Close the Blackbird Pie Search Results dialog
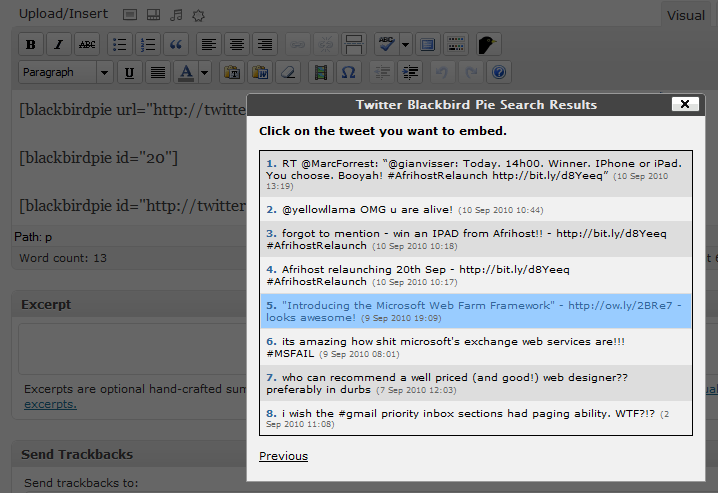Viewport: 718px width, 493px height. 685,104
